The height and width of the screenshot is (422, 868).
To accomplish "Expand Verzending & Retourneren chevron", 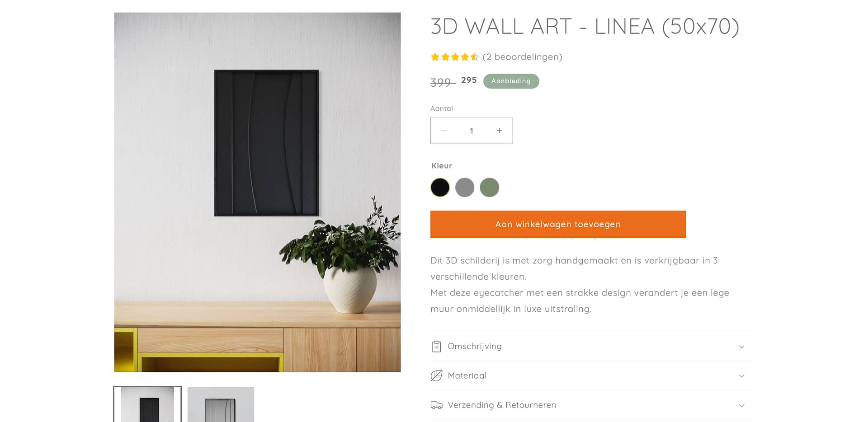I will (741, 406).
